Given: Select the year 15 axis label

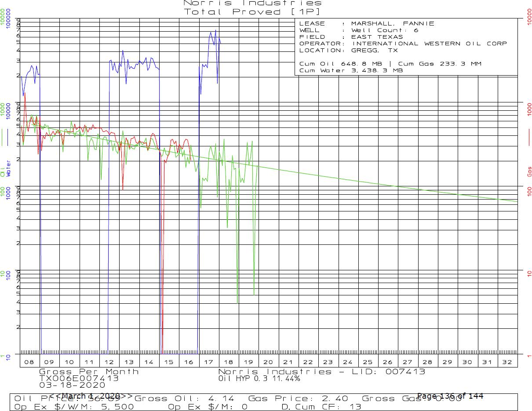Looking at the screenshot, I should pos(168,362).
